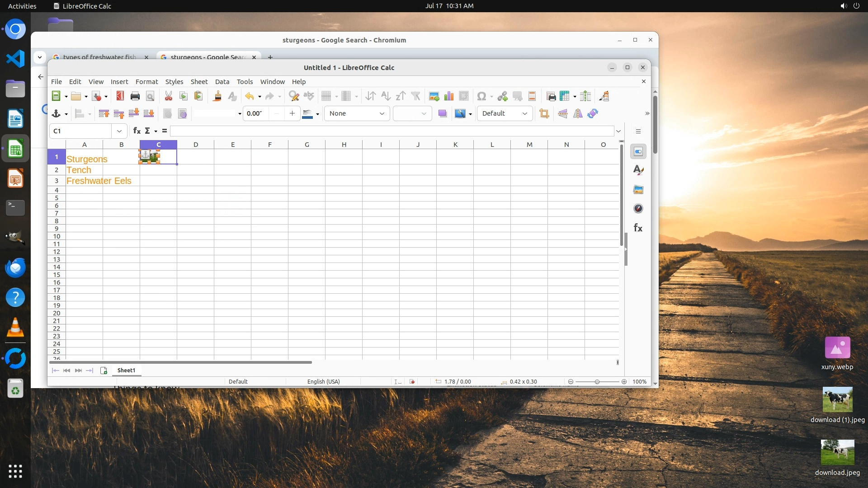Screen dimensions: 868x488
Task: Toggle Freeze Rows and Columns
Action: [x=565, y=96]
